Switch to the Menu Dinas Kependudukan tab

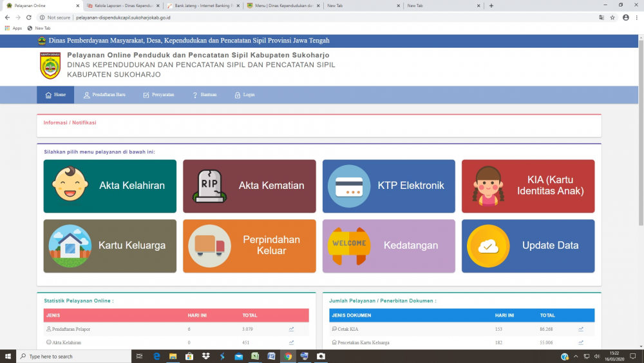[x=283, y=6]
